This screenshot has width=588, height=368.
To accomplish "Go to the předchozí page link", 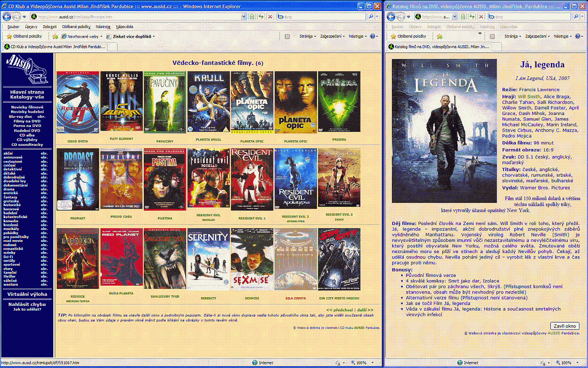I will pos(339,310).
